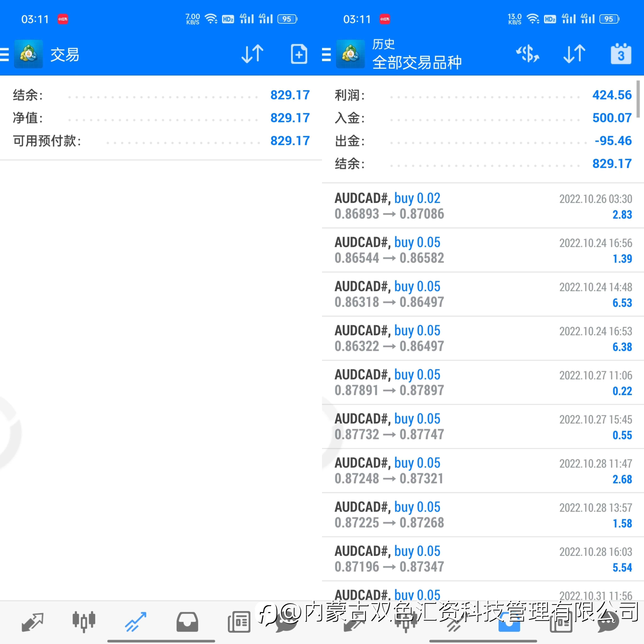Tap MetaTrader logo beside 交易 title
The height and width of the screenshot is (644, 644).
[28, 54]
